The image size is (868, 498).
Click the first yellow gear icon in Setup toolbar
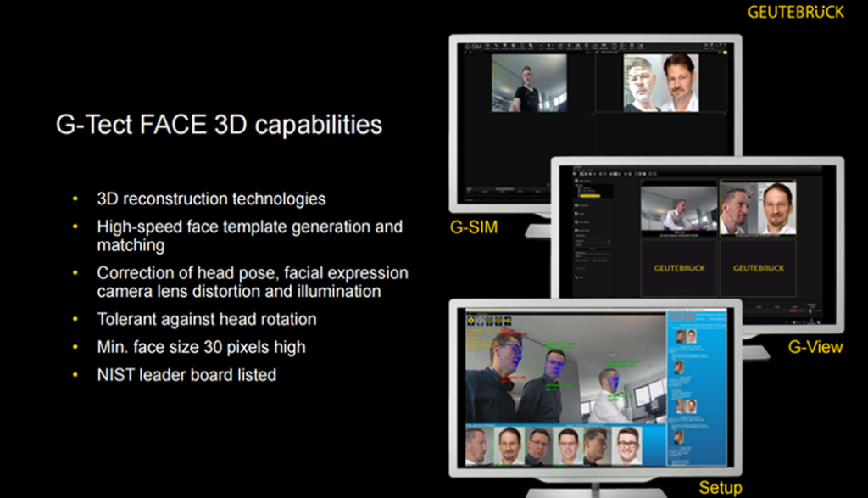pyautogui.click(x=473, y=322)
